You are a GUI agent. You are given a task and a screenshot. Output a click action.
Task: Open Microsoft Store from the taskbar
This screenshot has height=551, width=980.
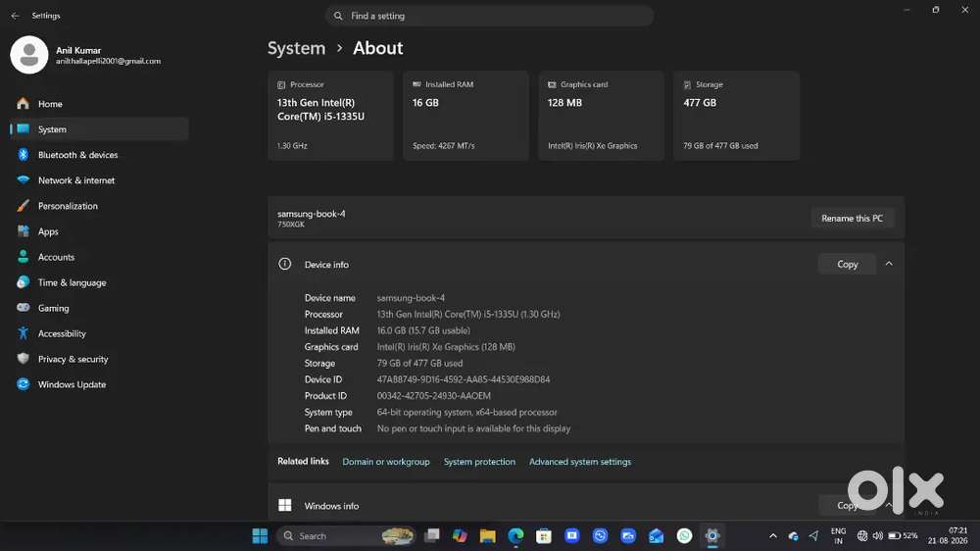(x=544, y=536)
